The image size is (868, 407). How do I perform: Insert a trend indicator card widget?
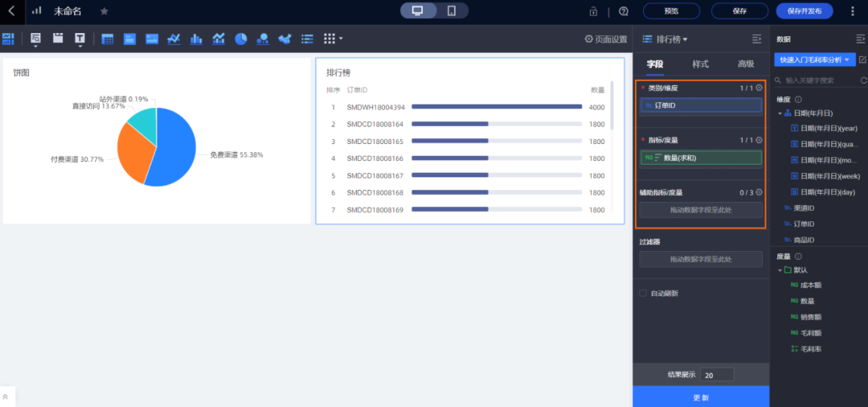pos(152,39)
